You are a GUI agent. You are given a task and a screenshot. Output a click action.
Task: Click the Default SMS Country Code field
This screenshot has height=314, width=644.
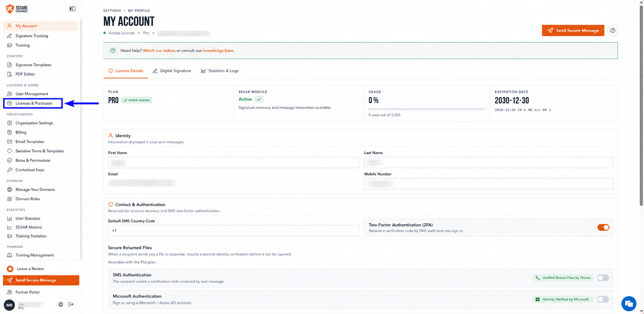pos(233,230)
